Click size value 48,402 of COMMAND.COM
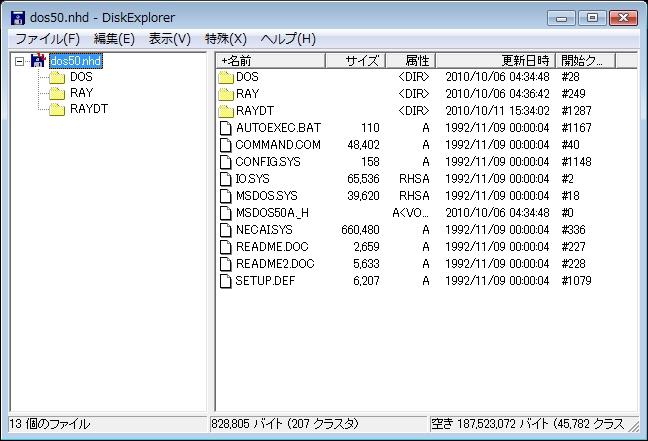This screenshot has height=441, width=648. click(x=363, y=145)
